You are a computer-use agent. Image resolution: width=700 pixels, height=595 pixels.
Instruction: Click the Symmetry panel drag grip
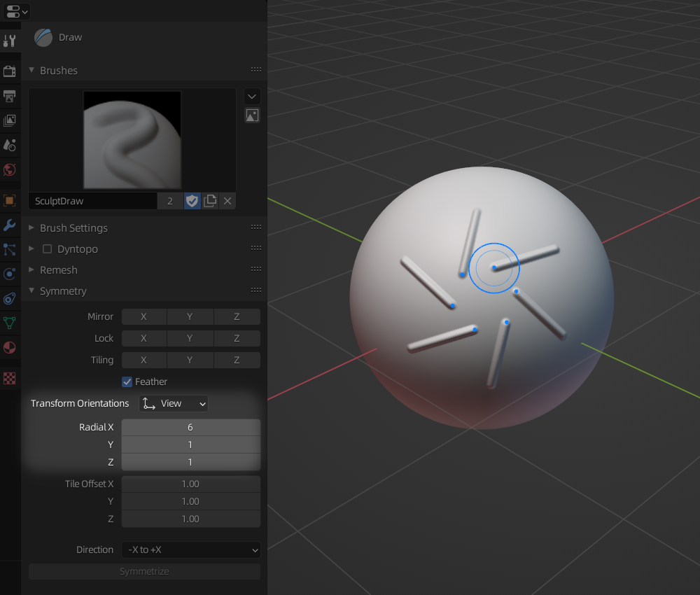(x=256, y=290)
